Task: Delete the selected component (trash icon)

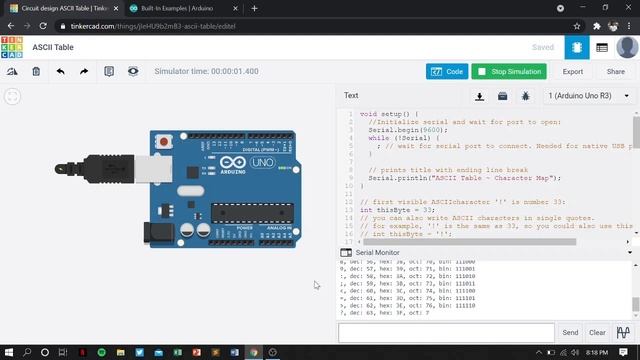Action: coord(36,71)
